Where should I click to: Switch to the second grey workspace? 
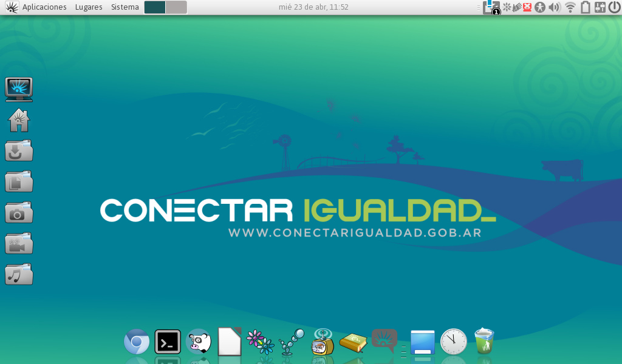176,7
